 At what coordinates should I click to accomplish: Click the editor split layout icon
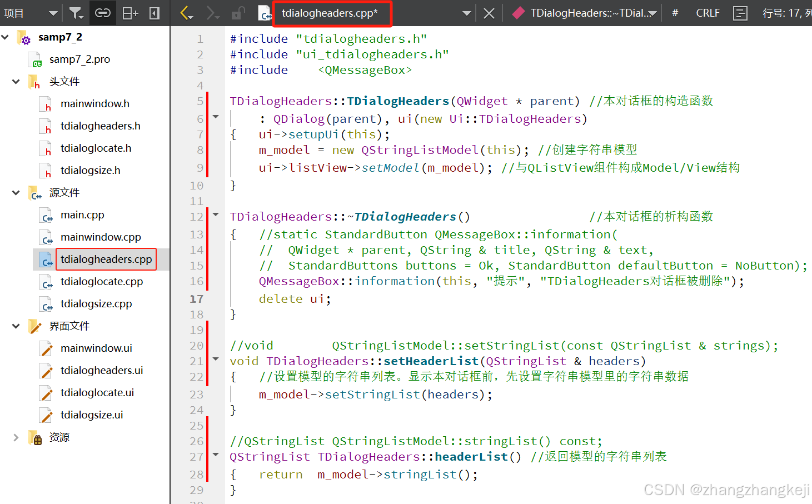tap(740, 13)
